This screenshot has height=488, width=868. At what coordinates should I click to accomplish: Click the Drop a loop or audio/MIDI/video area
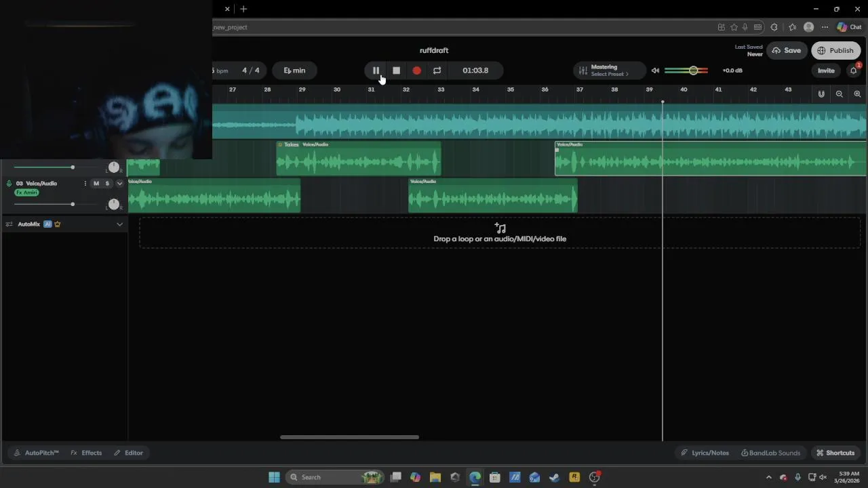pyautogui.click(x=500, y=232)
